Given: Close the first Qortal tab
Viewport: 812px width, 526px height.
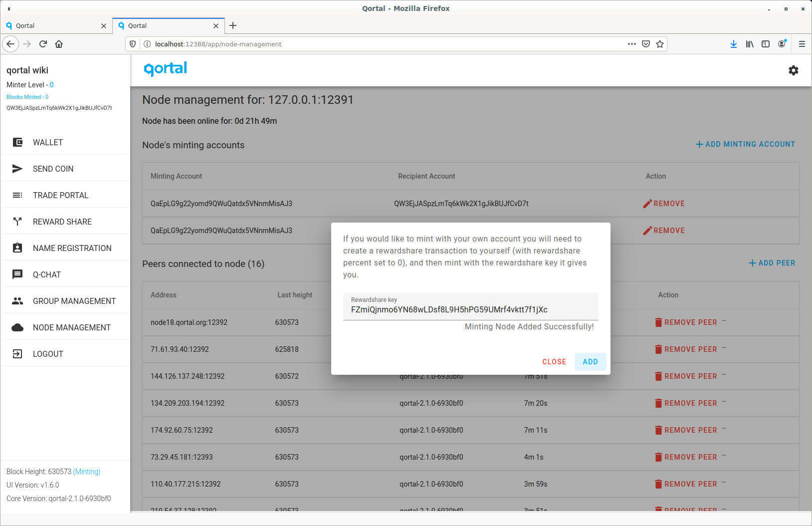Looking at the screenshot, I should pos(104,26).
